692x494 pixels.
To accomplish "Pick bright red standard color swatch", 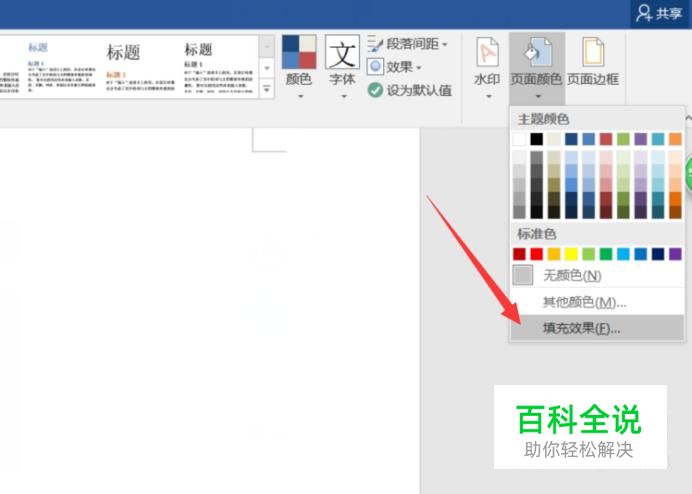I will 537,254.
